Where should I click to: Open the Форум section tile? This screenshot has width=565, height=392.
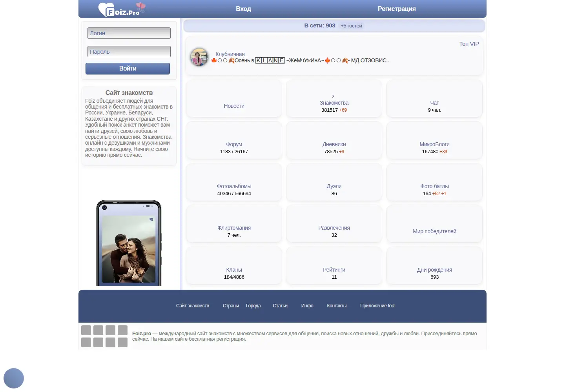tap(234, 140)
